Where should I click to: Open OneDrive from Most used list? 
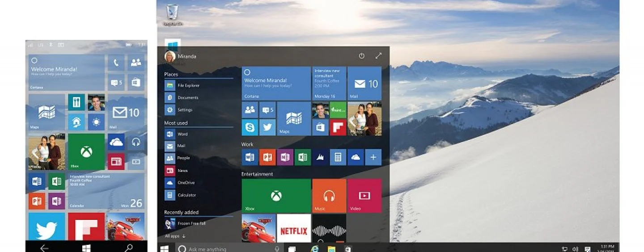tap(180, 183)
